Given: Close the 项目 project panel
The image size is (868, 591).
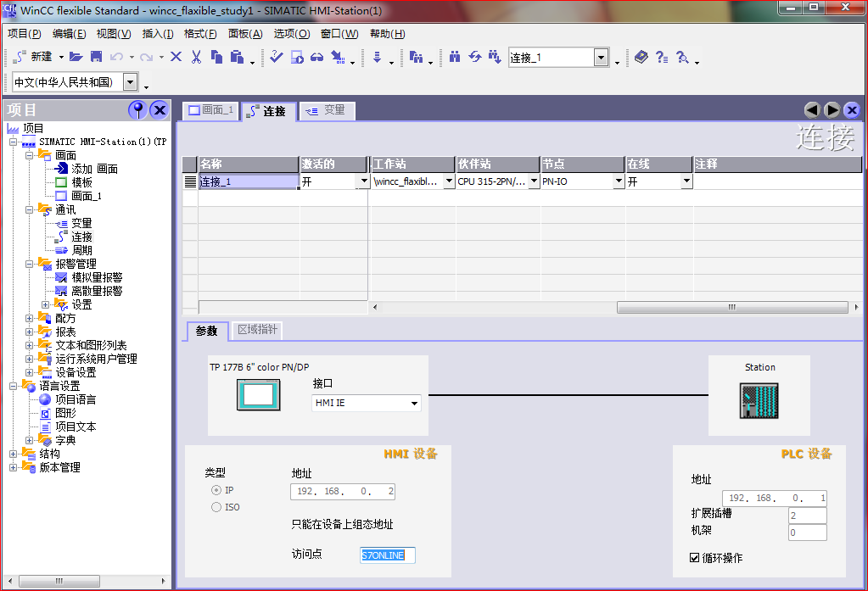Looking at the screenshot, I should (160, 110).
